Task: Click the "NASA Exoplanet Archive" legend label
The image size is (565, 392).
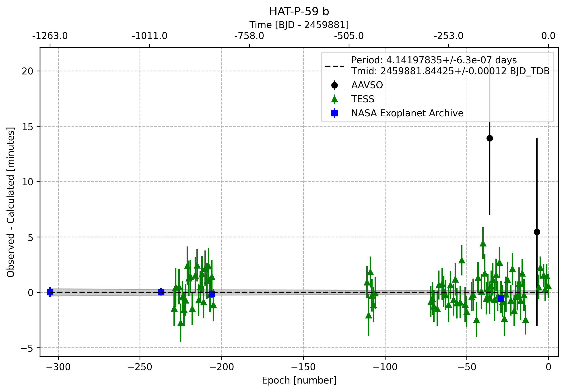Action: tap(407, 113)
